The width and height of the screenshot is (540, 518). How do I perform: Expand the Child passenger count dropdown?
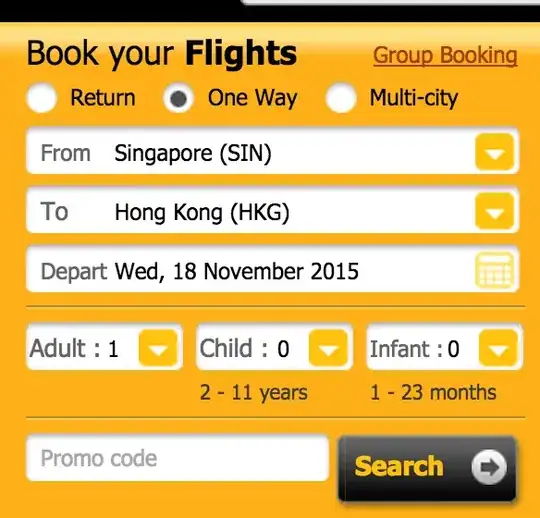click(x=328, y=348)
